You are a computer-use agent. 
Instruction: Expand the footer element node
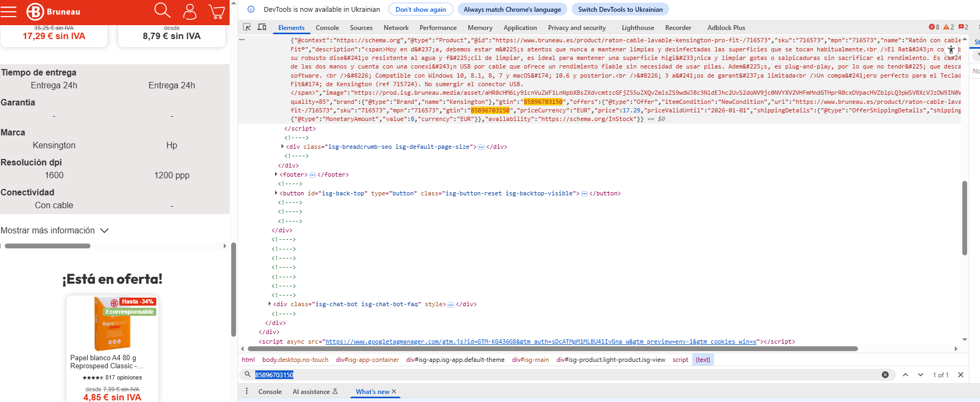[x=276, y=175]
